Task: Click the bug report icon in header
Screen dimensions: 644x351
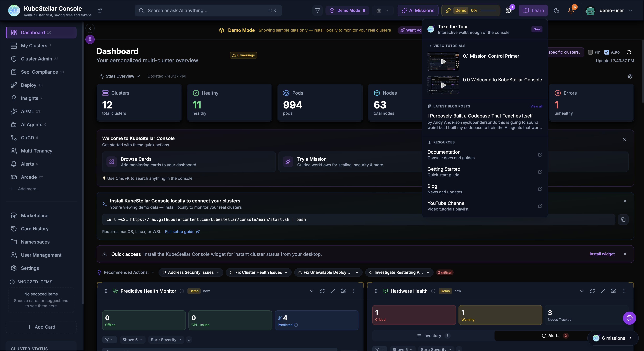Action: (508, 11)
